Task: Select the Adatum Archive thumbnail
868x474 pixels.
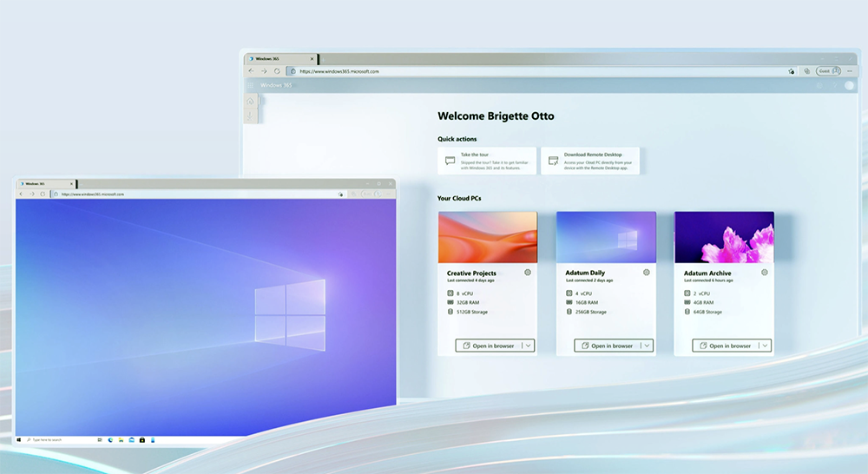Action: click(724, 237)
